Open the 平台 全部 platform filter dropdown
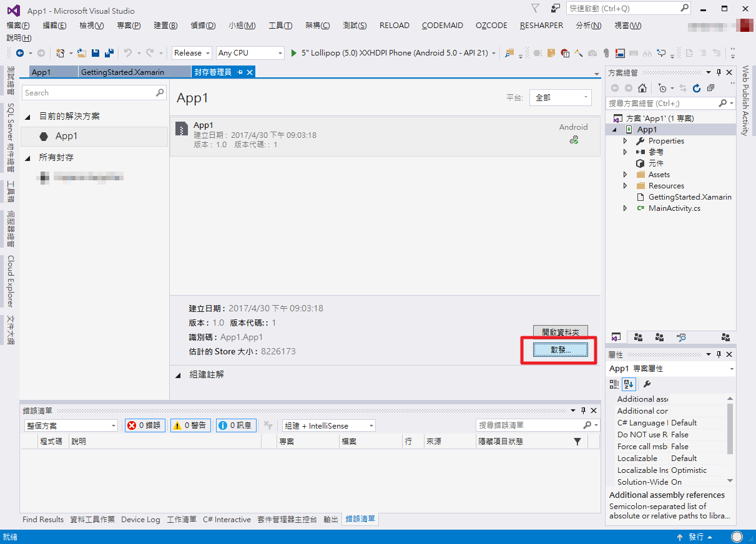756x544 pixels. point(561,97)
